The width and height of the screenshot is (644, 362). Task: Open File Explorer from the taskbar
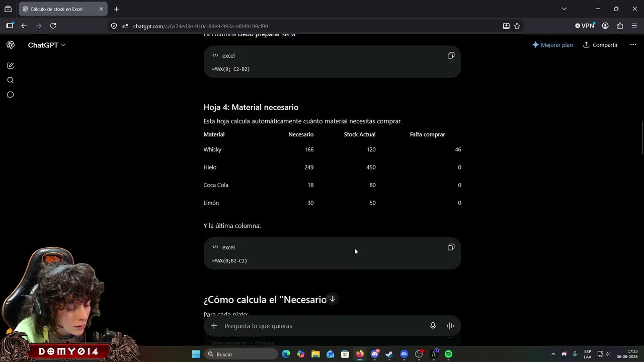pos(315,354)
